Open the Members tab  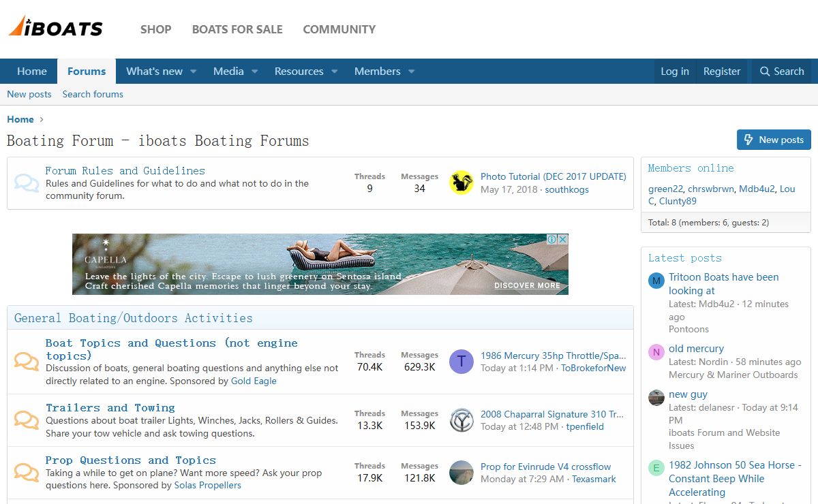(x=377, y=71)
